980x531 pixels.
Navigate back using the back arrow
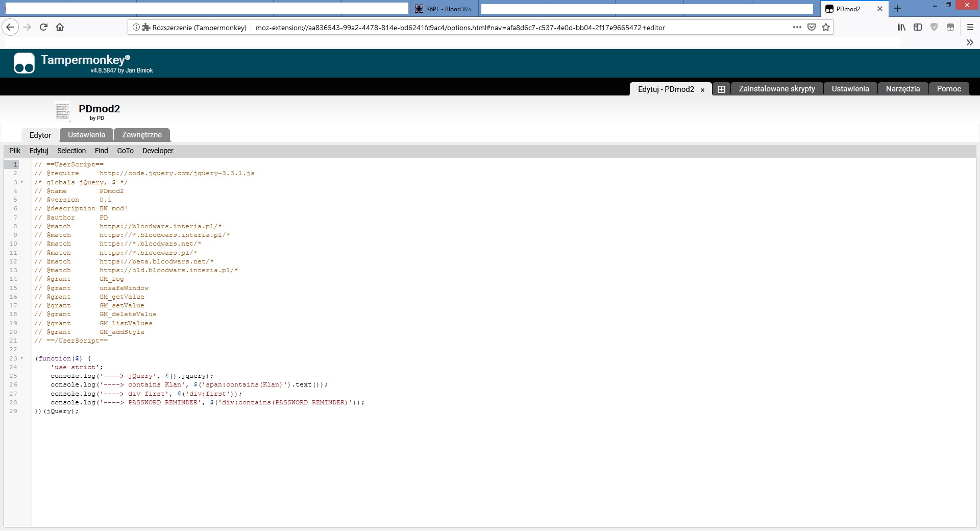(10, 27)
